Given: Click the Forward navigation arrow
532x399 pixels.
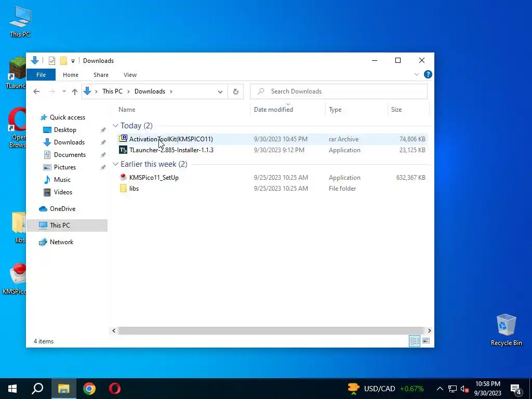Looking at the screenshot, I should (x=51, y=91).
